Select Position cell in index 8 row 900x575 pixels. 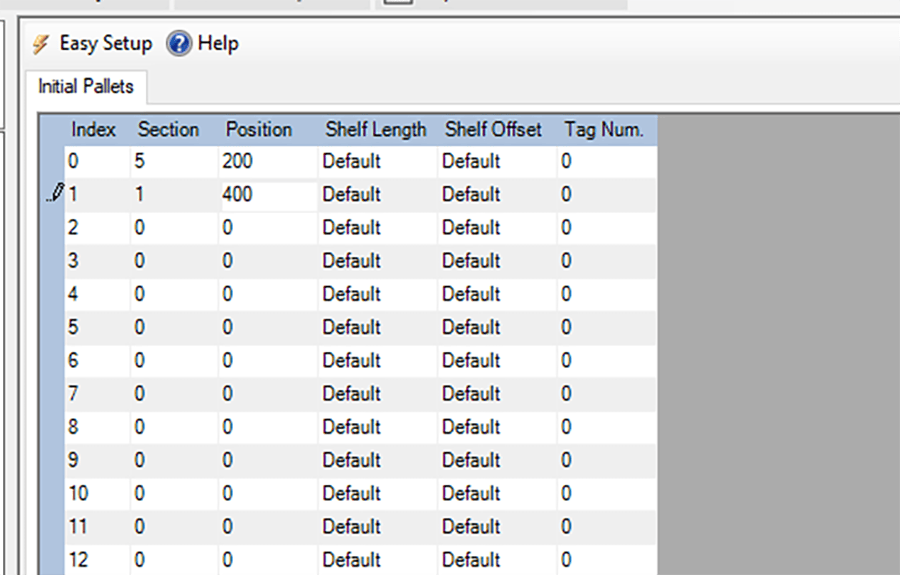tap(268, 428)
